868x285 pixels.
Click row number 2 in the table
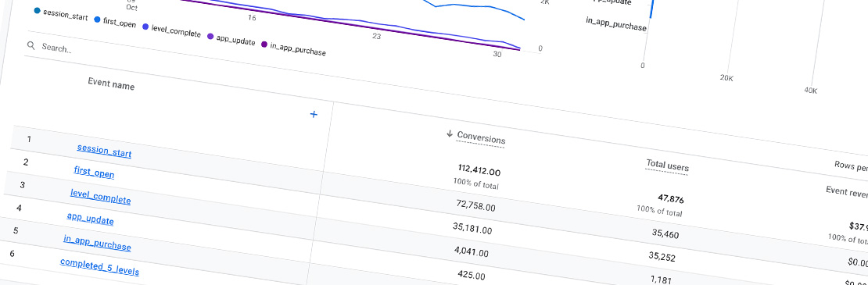click(x=26, y=162)
